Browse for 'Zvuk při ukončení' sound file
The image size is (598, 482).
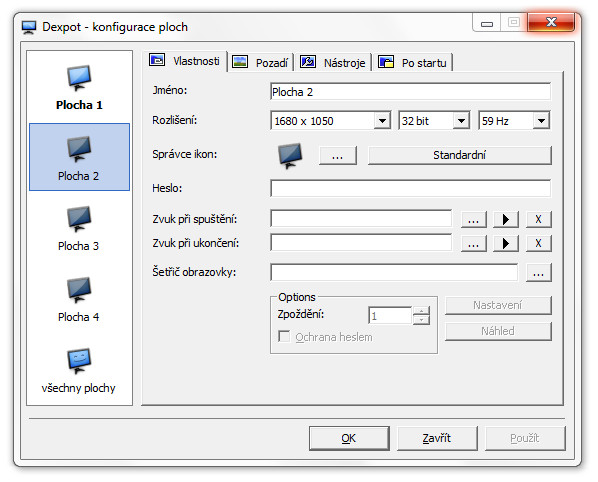coord(473,243)
